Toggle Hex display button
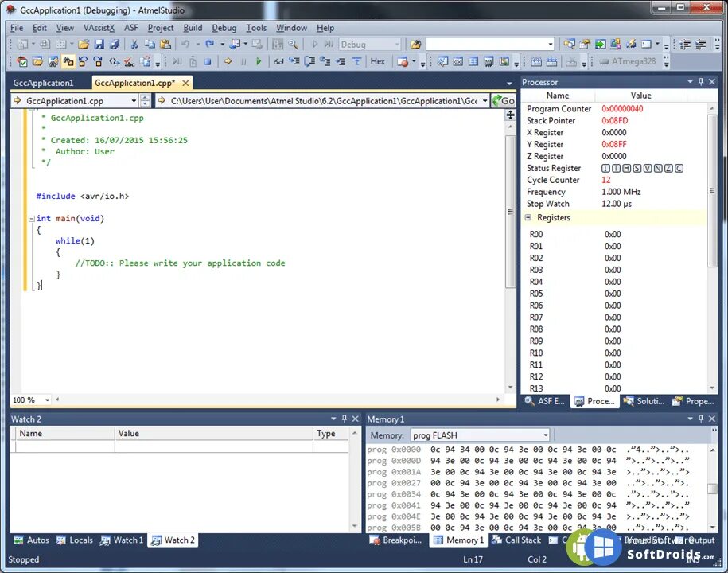 coord(377,61)
